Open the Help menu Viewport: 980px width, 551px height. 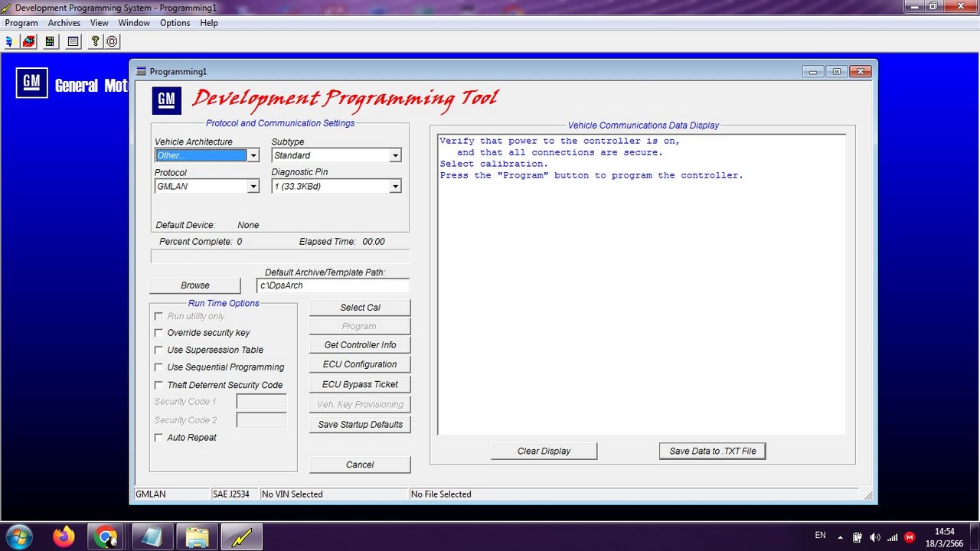[x=209, y=23]
